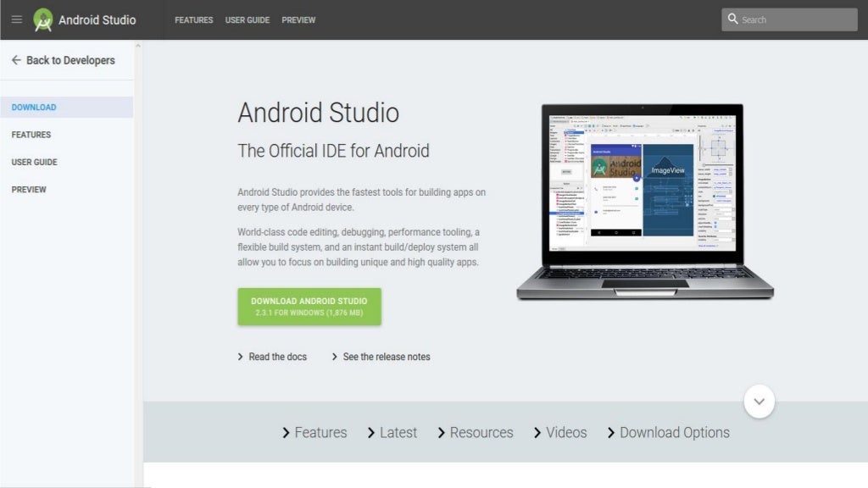Open See the release notes link
This screenshot has height=488, width=868.
coord(387,357)
